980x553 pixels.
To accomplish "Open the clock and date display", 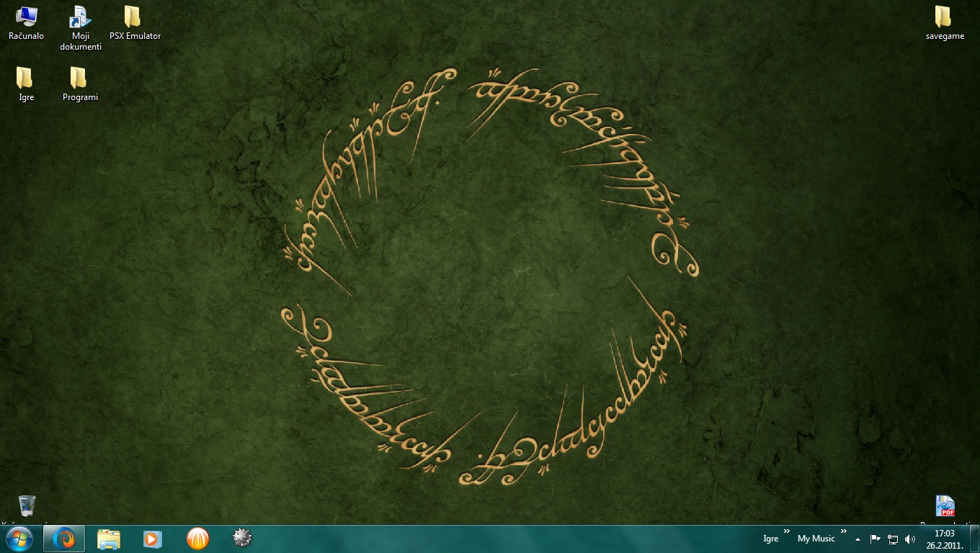I will [x=945, y=539].
